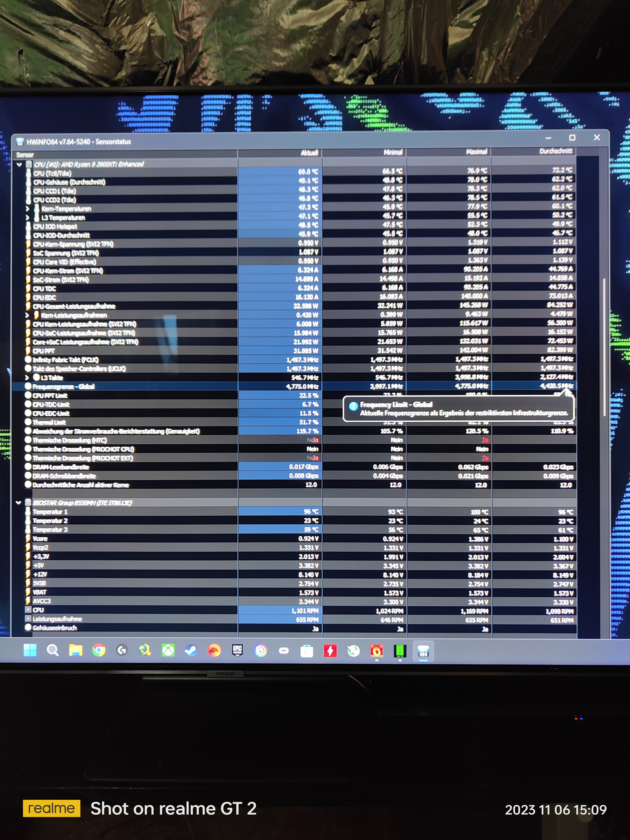Expand the Kern-Leistungsaufnahmen group
630x840 pixels.
pos(27,315)
